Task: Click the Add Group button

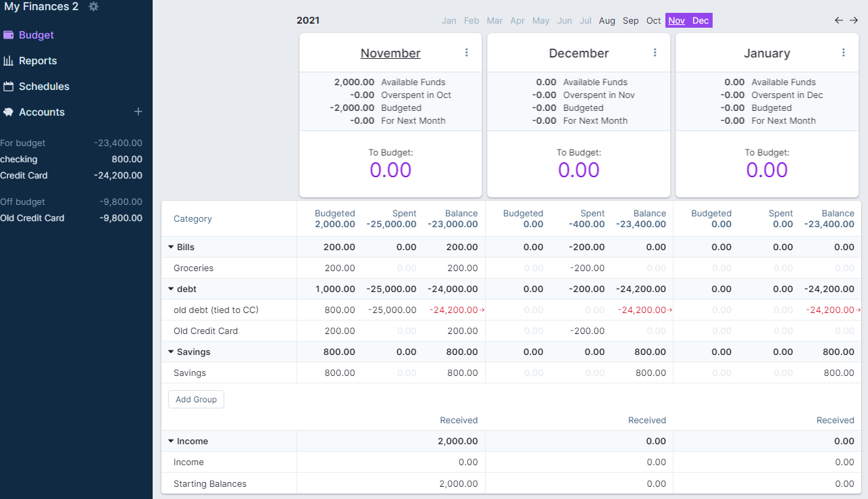Action: [x=196, y=400]
